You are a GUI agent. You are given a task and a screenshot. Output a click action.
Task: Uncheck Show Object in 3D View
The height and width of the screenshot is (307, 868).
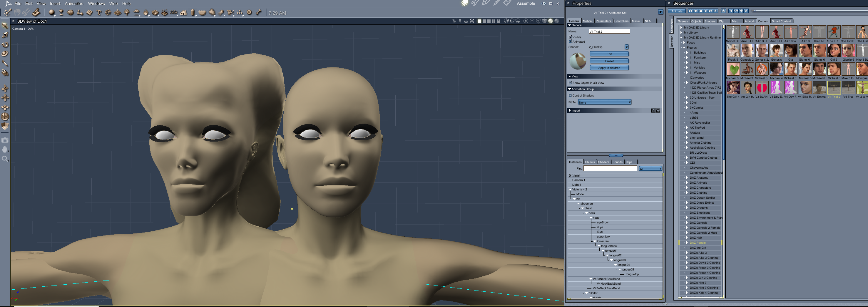click(x=571, y=83)
